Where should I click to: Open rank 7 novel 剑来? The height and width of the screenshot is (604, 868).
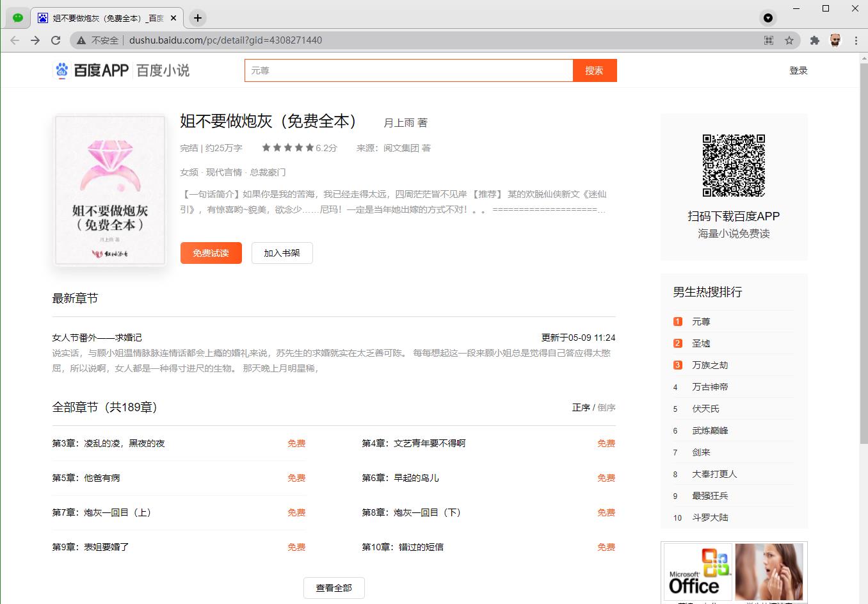tap(701, 452)
